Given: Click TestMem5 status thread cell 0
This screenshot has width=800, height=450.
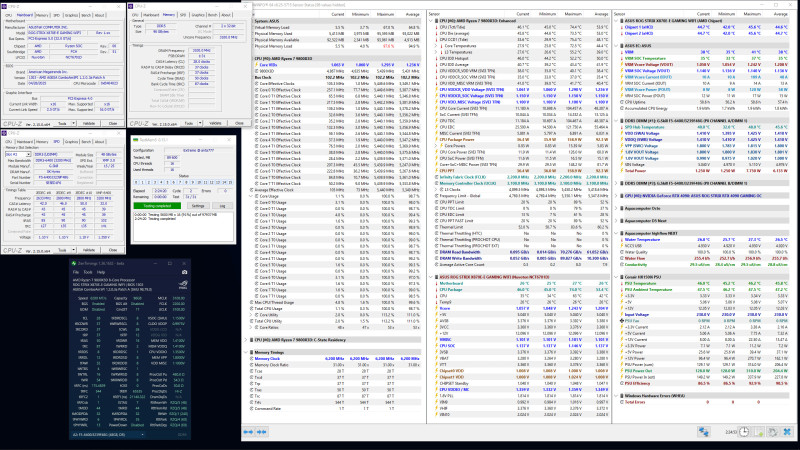Looking at the screenshot, I should (137, 182).
